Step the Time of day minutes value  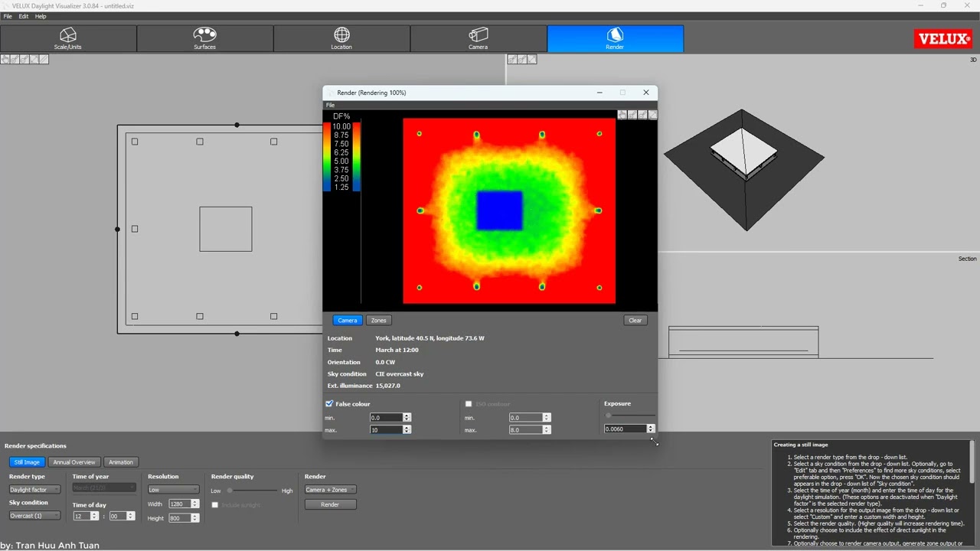pyautogui.click(x=131, y=516)
